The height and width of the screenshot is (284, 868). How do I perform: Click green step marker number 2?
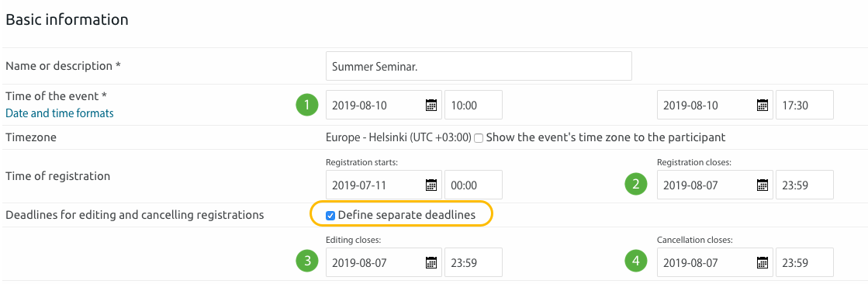coord(636,185)
